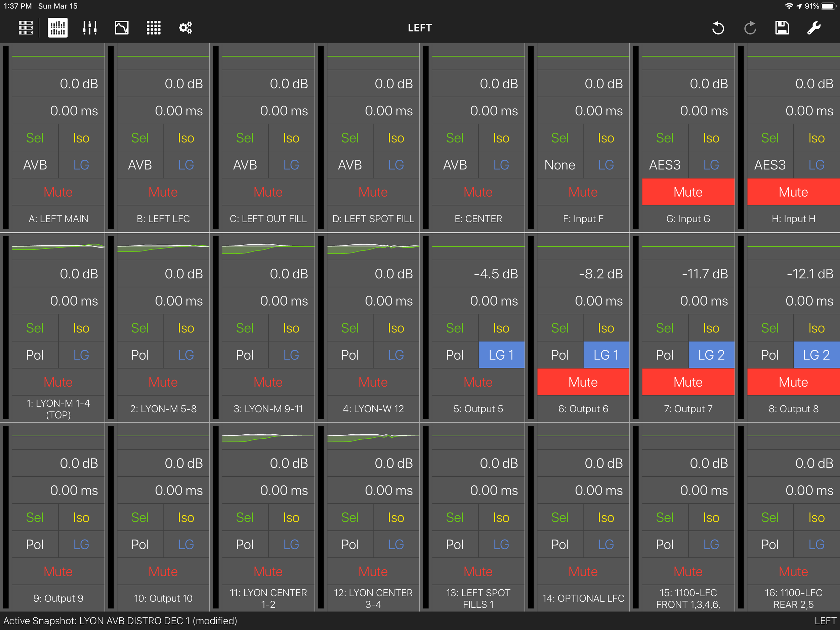This screenshot has width=840, height=630.
Task: Open the EQ curve thumbnail of 3: LYON-M 9-11
Action: (x=268, y=247)
